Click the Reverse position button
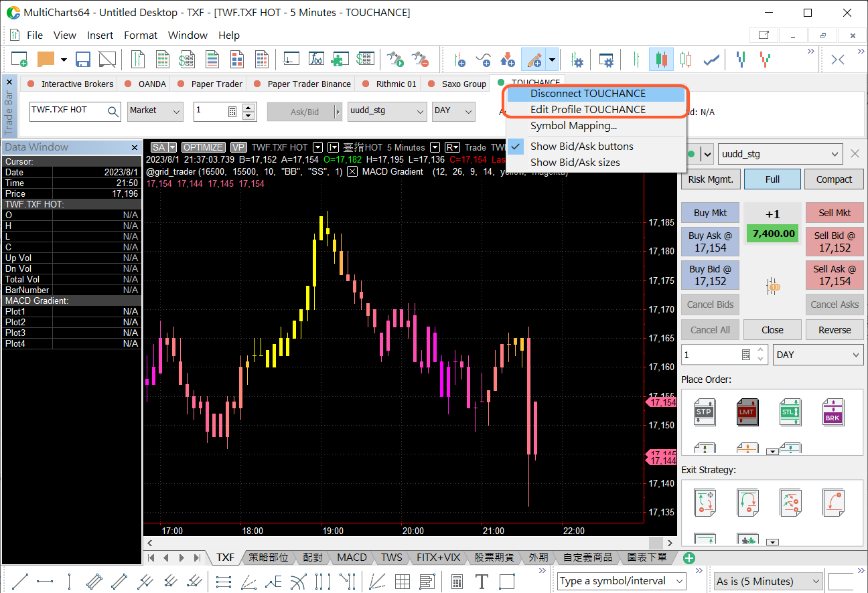Screen dimensions: 868x593 pos(834,329)
